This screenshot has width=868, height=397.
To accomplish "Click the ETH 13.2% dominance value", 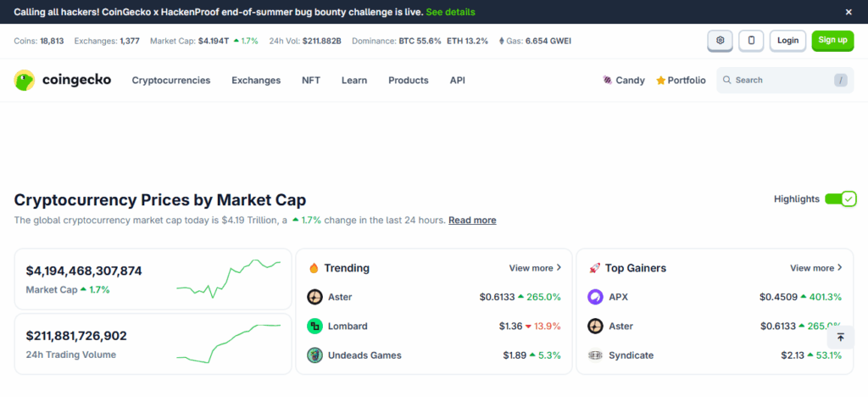I will tap(467, 41).
